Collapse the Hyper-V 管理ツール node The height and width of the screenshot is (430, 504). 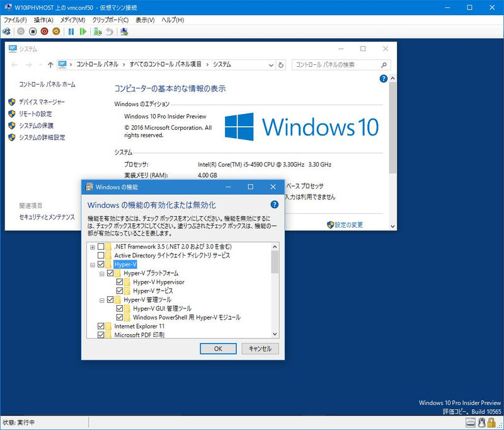(102, 300)
